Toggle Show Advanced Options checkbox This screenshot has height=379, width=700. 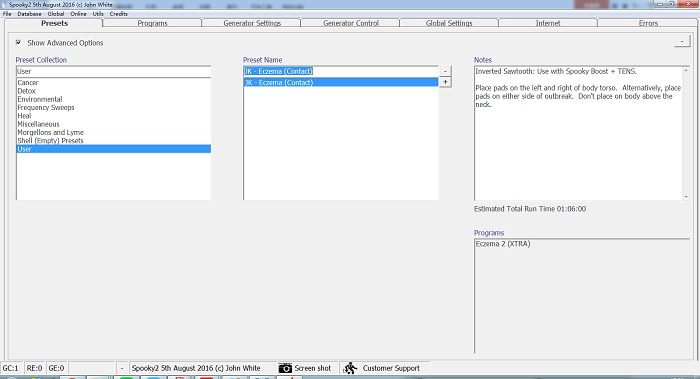18,42
